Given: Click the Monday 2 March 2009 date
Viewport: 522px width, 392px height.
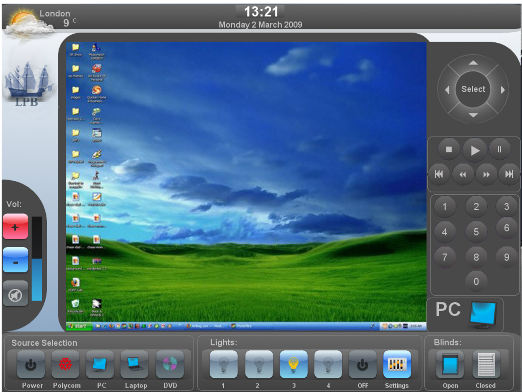Looking at the screenshot, I should point(260,25).
